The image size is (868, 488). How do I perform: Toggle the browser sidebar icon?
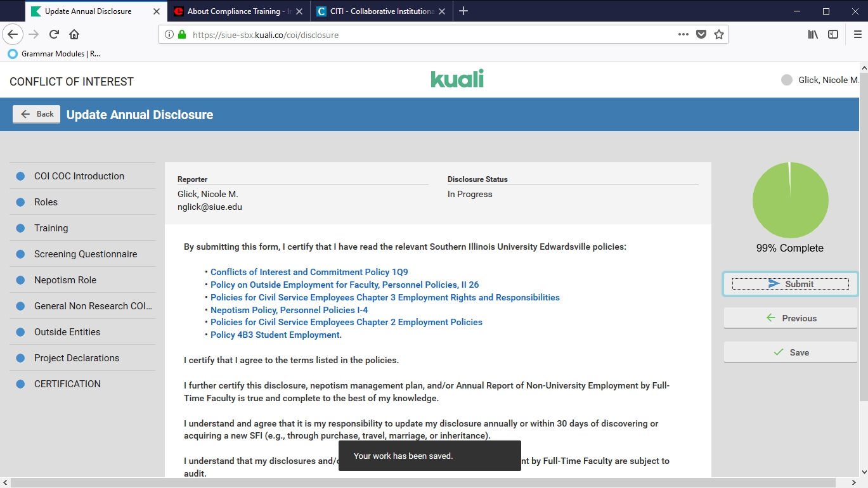coord(833,35)
